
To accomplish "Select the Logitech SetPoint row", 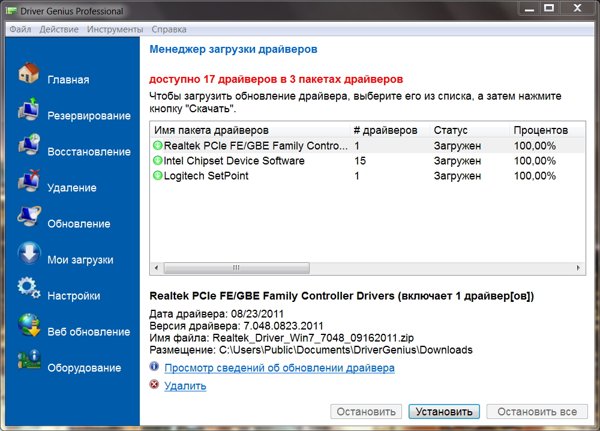I will pyautogui.click(x=367, y=176).
